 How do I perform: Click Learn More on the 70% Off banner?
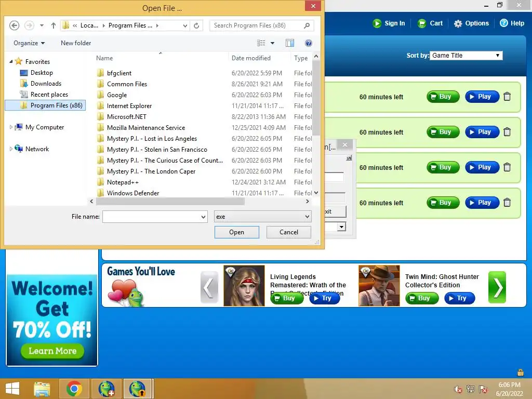point(52,351)
